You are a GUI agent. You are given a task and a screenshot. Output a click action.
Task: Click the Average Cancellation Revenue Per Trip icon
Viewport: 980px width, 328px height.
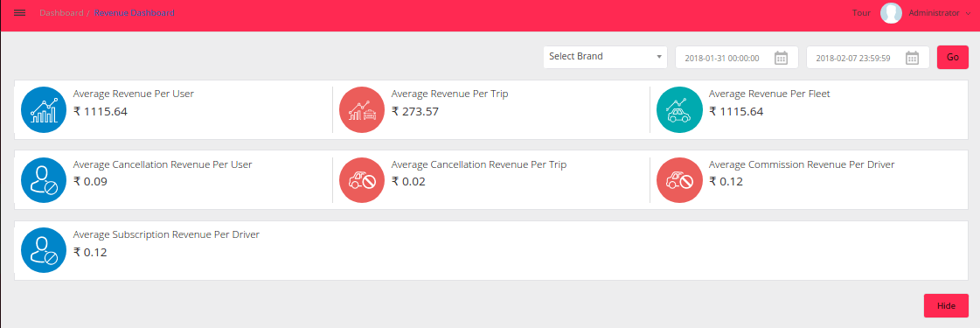(x=362, y=180)
